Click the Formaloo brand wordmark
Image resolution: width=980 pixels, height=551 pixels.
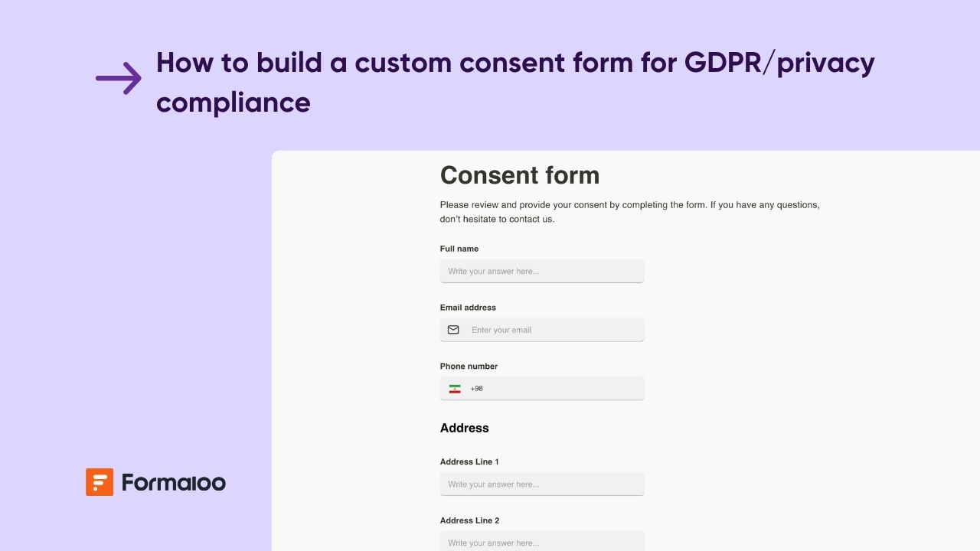tap(174, 483)
